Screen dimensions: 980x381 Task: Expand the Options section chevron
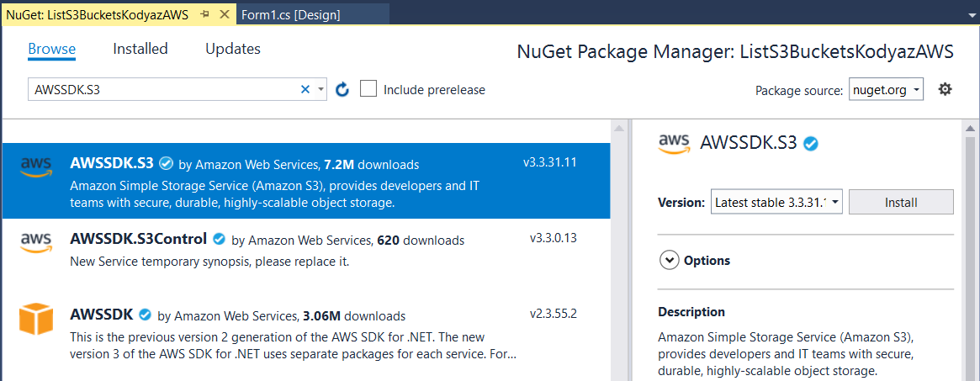coord(670,261)
